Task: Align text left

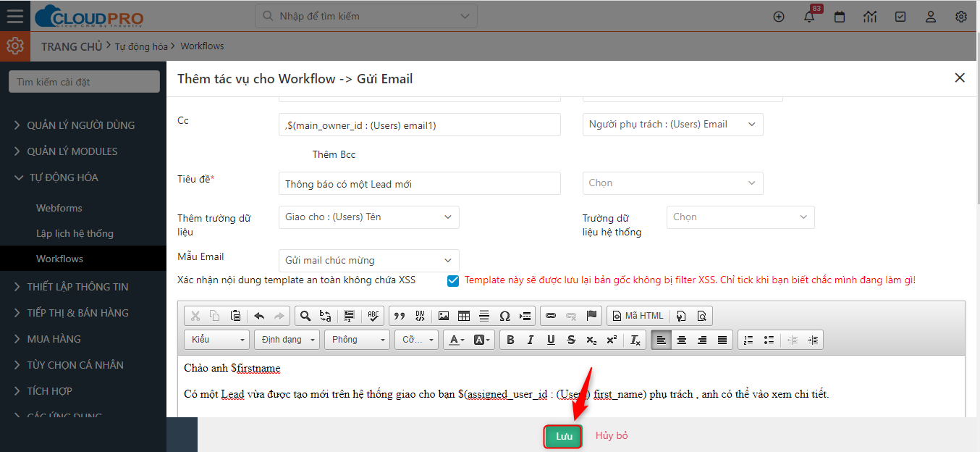Action: pos(661,340)
